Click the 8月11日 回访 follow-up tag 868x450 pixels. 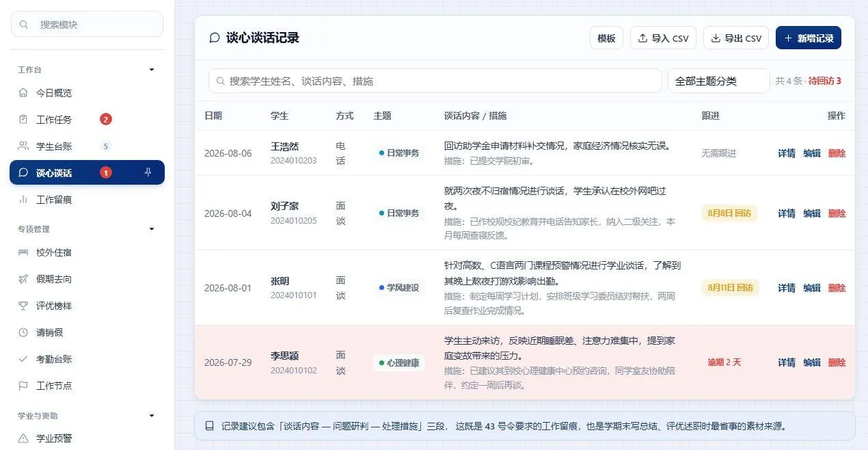pos(731,288)
